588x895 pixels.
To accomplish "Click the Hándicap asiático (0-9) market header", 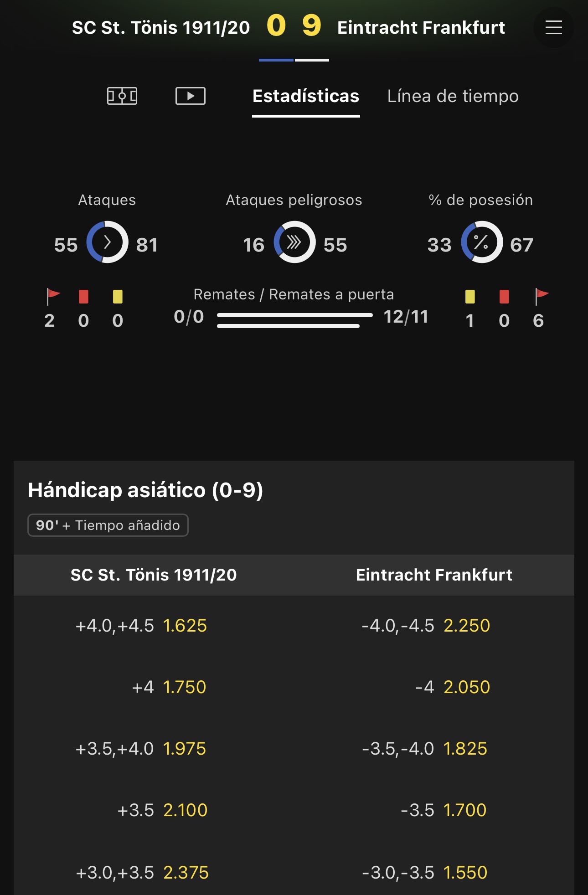I will tap(145, 490).
